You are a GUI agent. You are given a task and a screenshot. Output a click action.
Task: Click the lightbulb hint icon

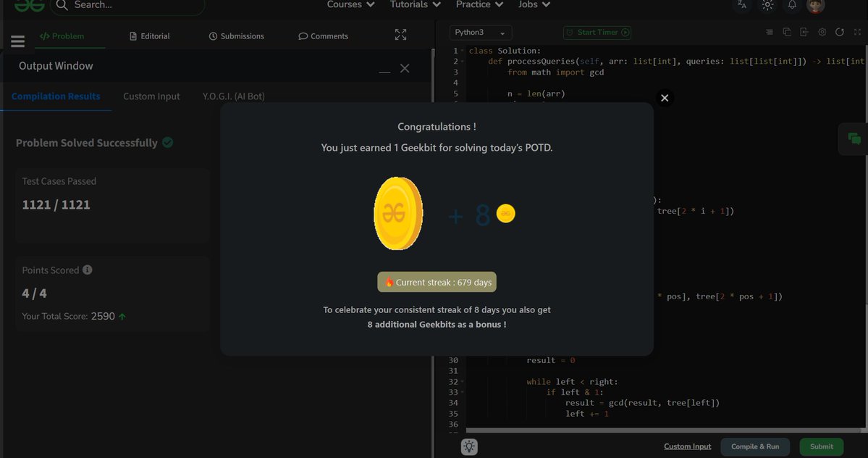[469, 447]
